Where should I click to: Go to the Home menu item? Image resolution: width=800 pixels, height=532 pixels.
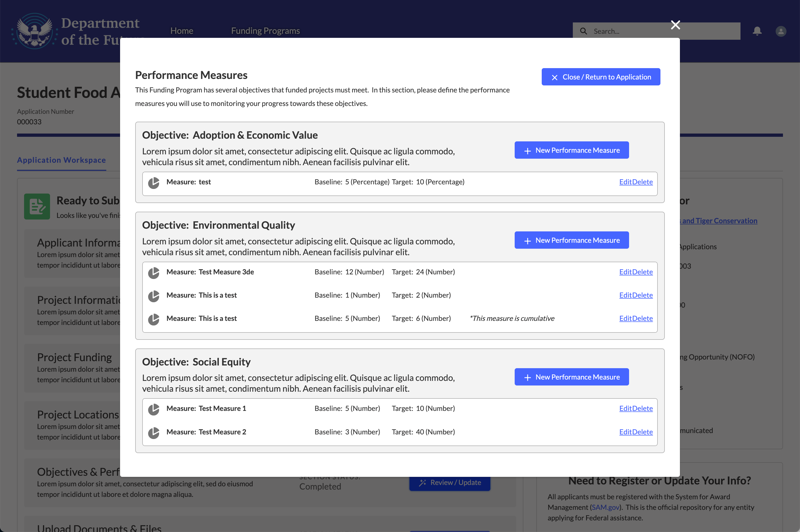(181, 31)
